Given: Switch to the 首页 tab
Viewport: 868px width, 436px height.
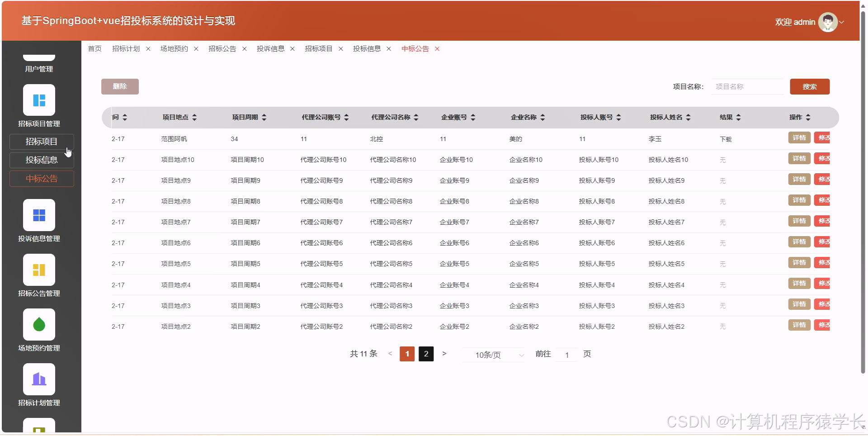Looking at the screenshot, I should click(x=94, y=48).
